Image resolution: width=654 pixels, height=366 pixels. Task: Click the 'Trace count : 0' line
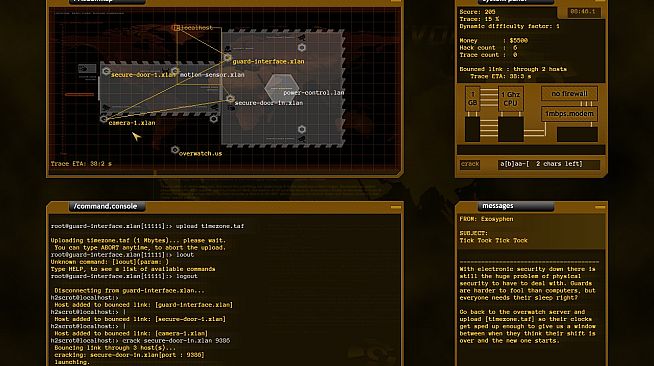[x=488, y=55]
